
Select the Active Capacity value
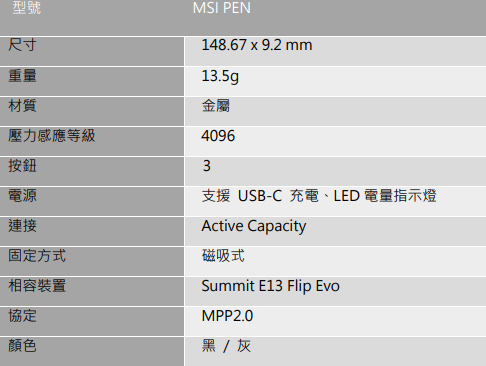(254, 227)
